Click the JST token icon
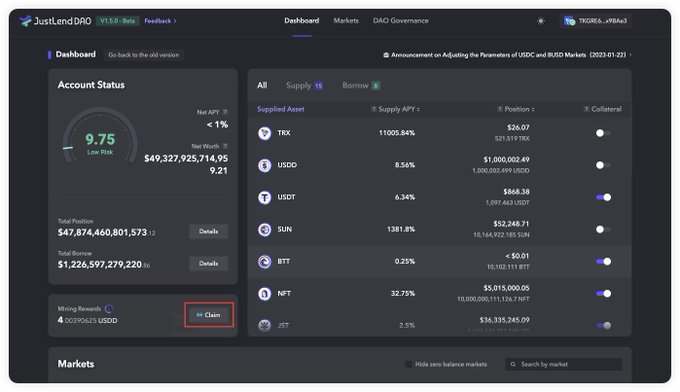The width and height of the screenshot is (680, 392). 265,325
